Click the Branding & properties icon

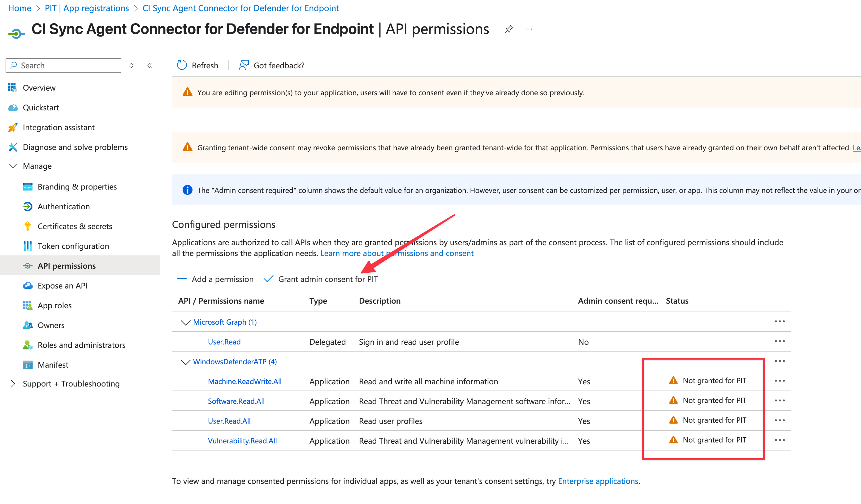click(28, 187)
